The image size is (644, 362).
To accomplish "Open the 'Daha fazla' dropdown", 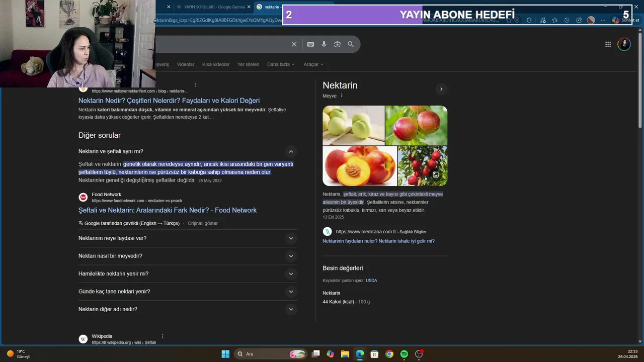I will pyautogui.click(x=281, y=64).
